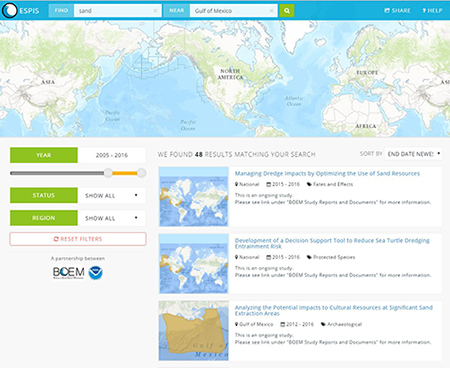The width and height of the screenshot is (450, 368).
Task: Click map thumbnail of Sea Turtle study
Action: 194,264
